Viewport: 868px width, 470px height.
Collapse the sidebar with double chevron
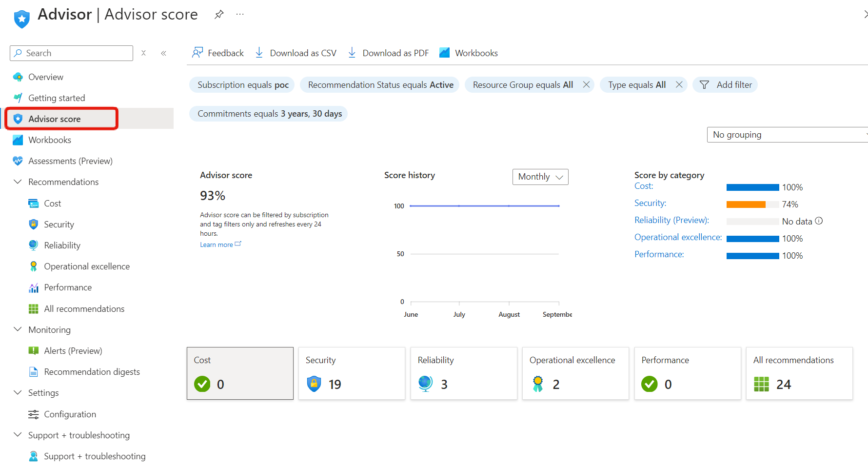pos(164,53)
